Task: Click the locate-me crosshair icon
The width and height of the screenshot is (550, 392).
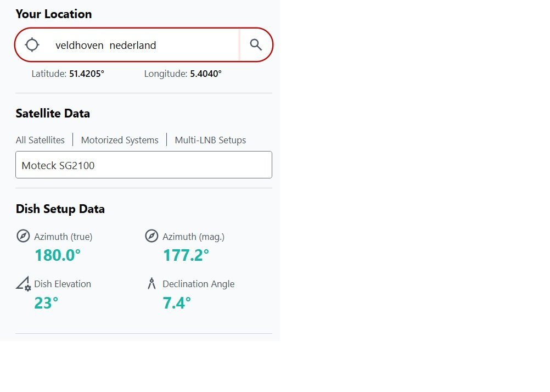Action: point(32,45)
